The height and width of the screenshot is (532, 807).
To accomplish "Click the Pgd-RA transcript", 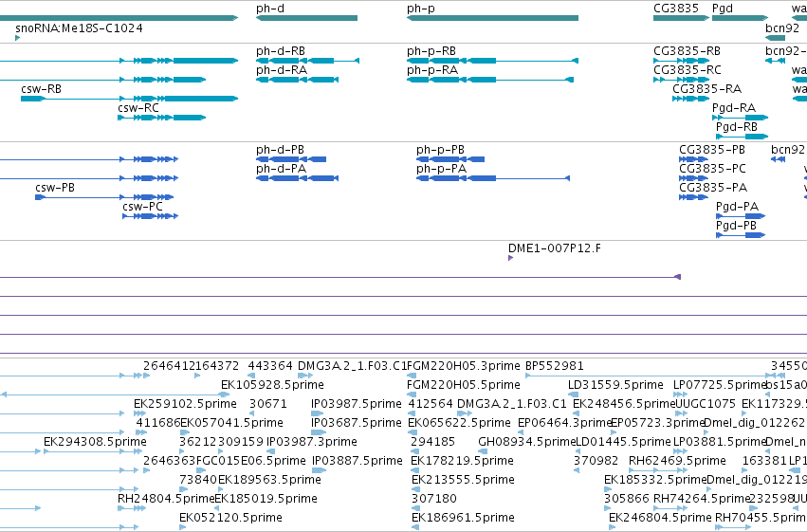I will 740,118.
